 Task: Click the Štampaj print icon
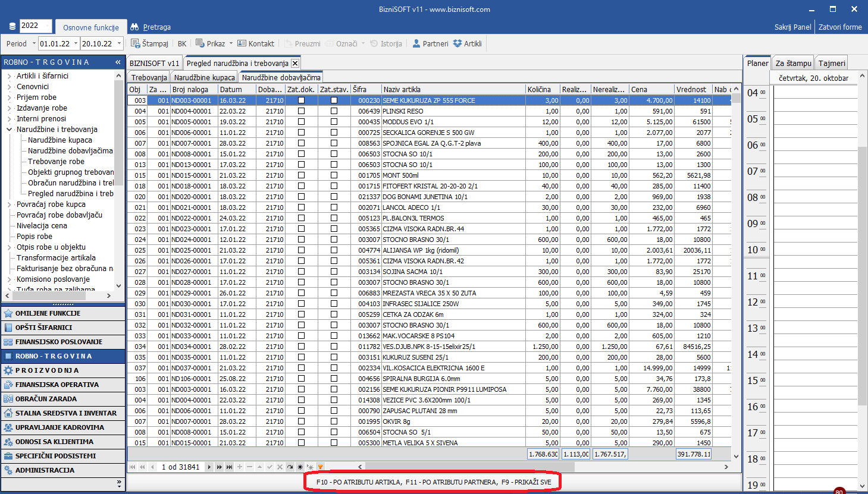tap(135, 43)
